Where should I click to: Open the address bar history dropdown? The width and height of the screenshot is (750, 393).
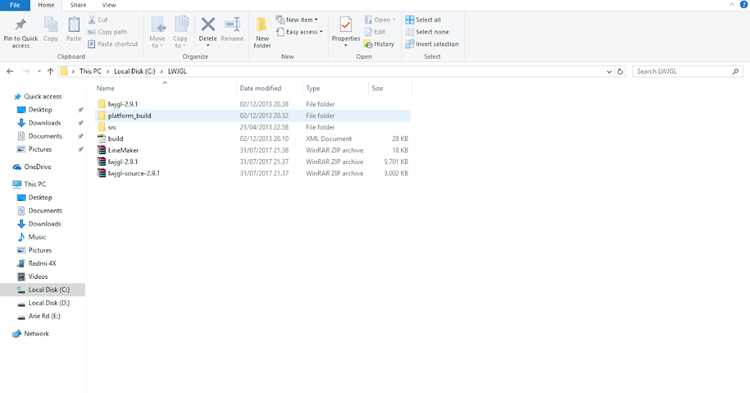(x=609, y=71)
